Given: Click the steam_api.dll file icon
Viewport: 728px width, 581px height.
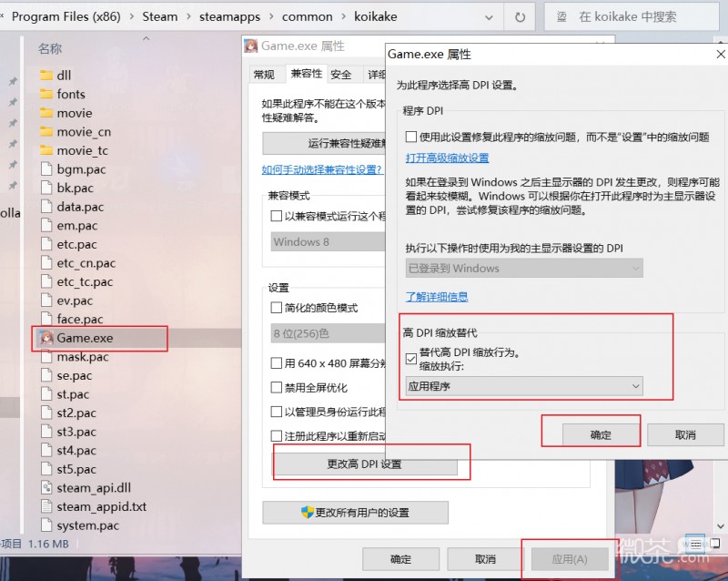Looking at the screenshot, I should (x=46, y=487).
